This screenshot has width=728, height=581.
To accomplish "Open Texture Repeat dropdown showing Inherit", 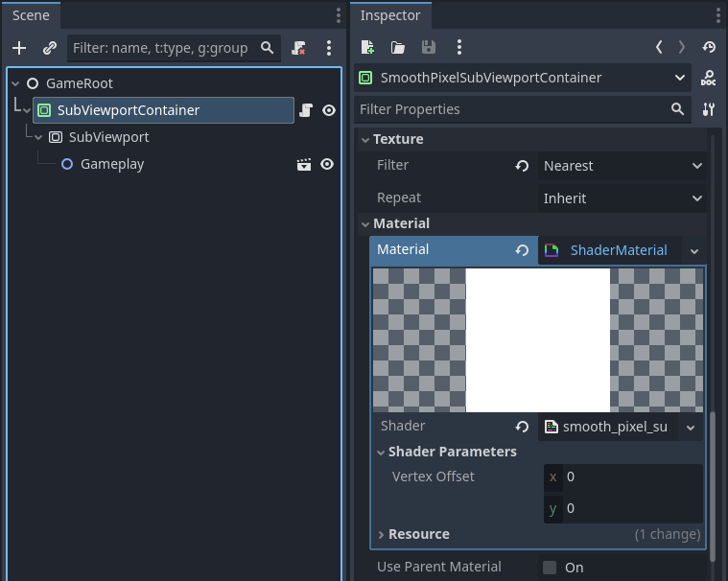I will pos(622,198).
